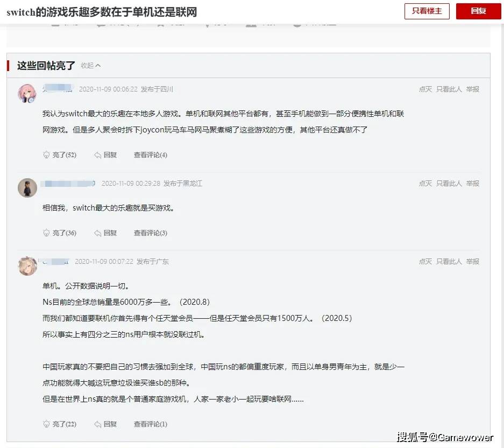Click 点灭 on the 广东 reply

pos(425,262)
